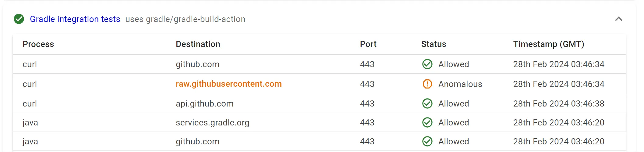The height and width of the screenshot is (152, 644).
Task: Click the Allowed icon for api.github.com row
Action: [427, 103]
